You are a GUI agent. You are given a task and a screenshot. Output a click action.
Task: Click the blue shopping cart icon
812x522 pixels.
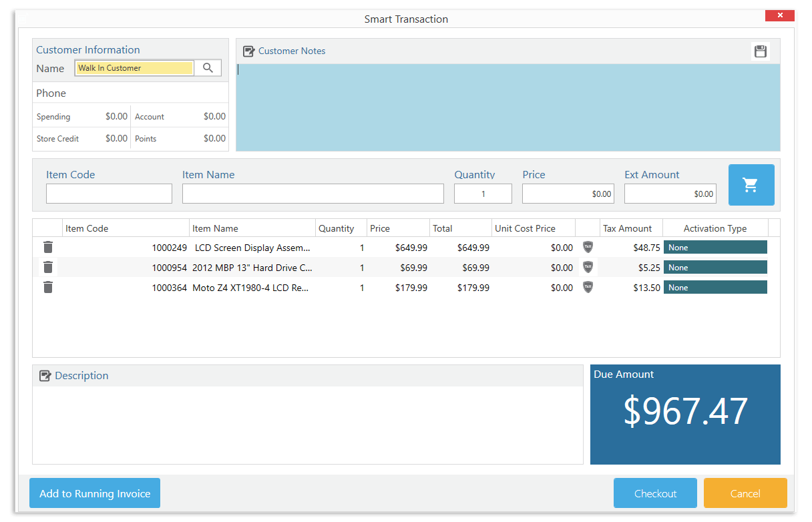coord(751,185)
